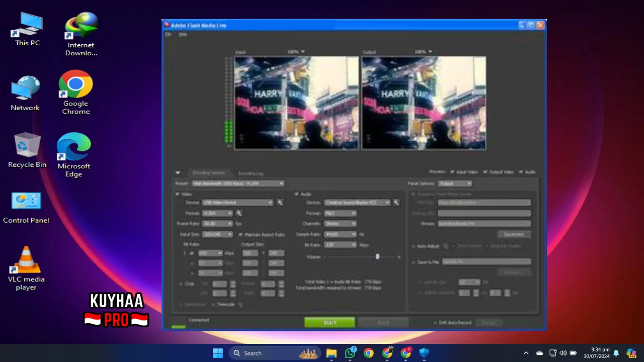
Task: Open Internet Download Manager desktop shortcut
Action: click(81, 34)
